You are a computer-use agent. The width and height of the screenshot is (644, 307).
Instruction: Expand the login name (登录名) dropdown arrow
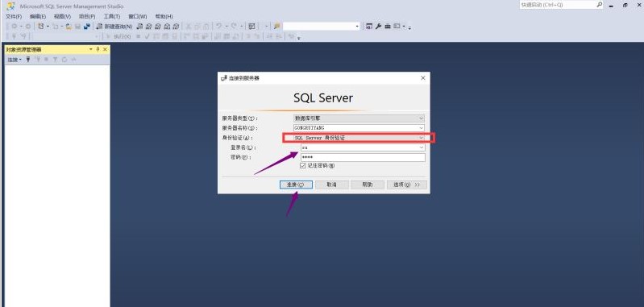tap(421, 147)
